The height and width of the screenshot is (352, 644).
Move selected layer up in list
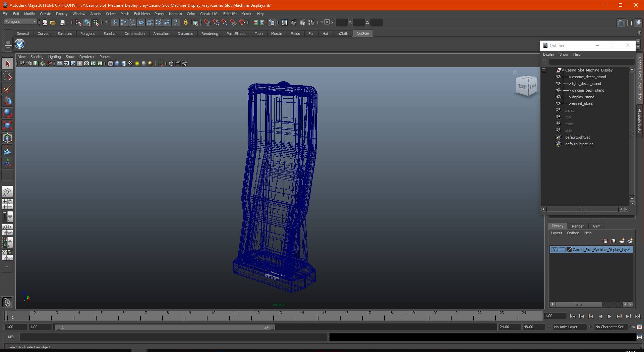pos(605,241)
